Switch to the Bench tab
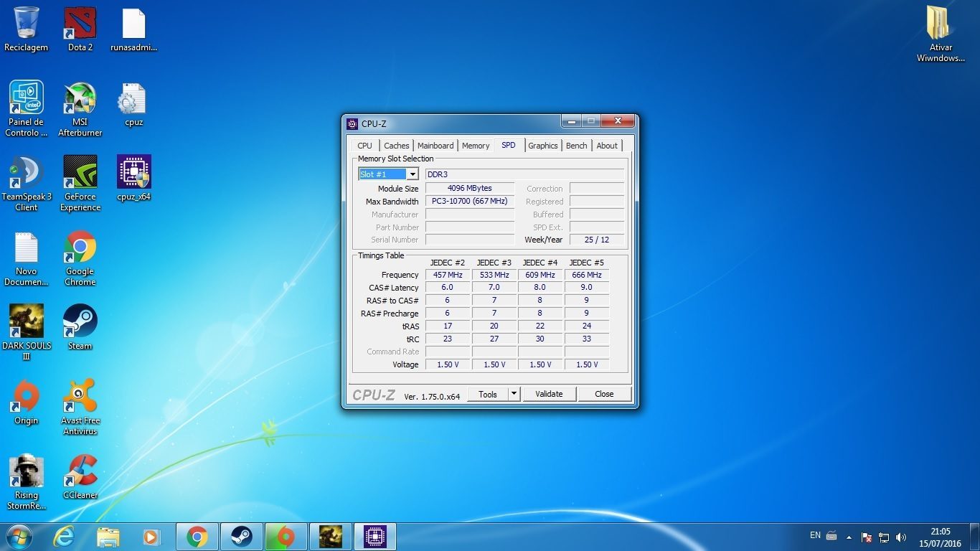 [577, 146]
